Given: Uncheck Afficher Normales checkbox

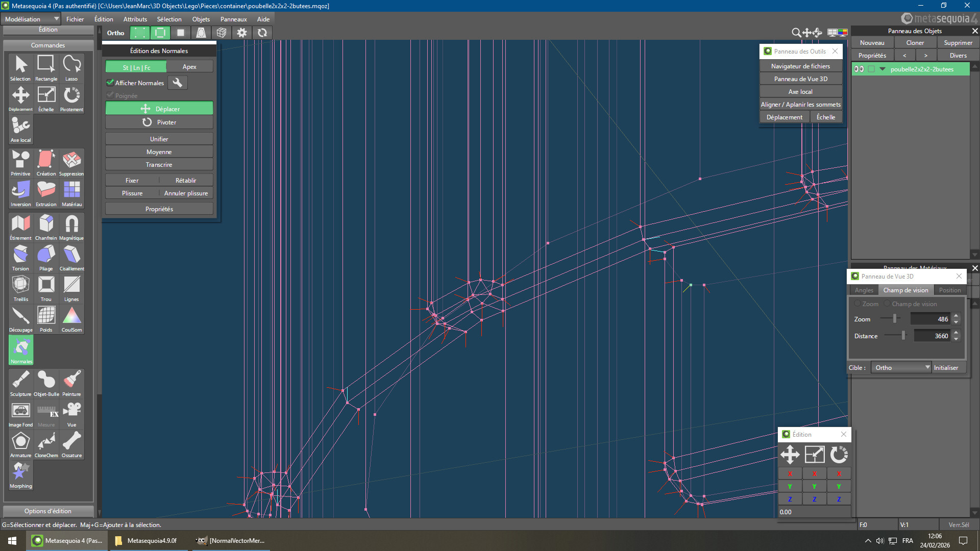Looking at the screenshot, I should tap(110, 83).
